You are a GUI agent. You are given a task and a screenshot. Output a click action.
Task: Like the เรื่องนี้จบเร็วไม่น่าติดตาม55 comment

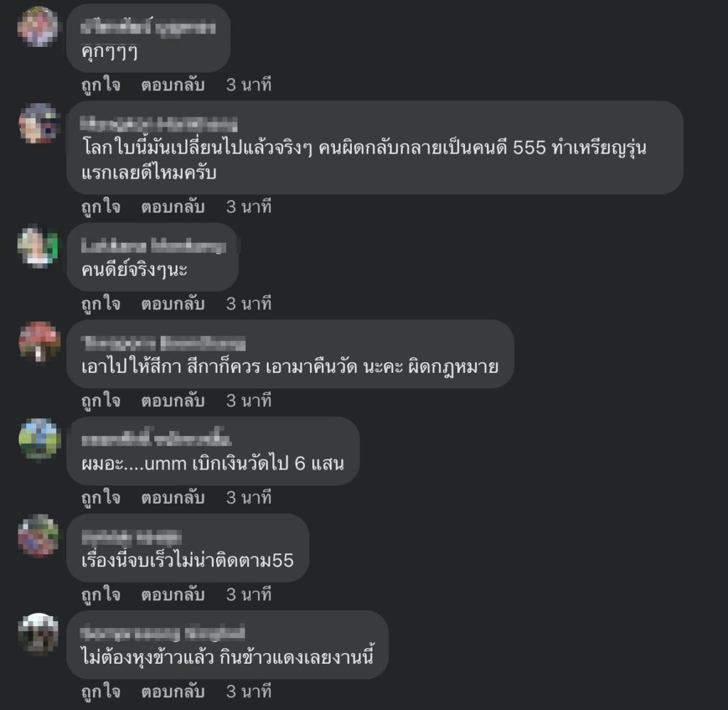click(x=101, y=595)
